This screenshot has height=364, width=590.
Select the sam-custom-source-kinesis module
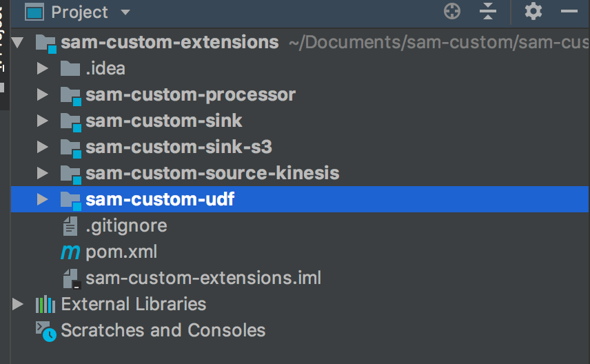coord(212,173)
